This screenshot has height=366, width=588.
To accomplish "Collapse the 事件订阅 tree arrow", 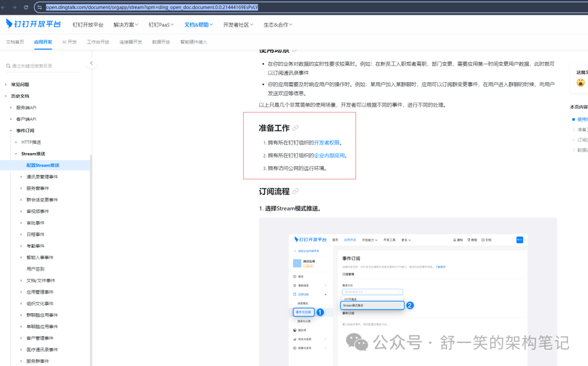I will (x=11, y=131).
